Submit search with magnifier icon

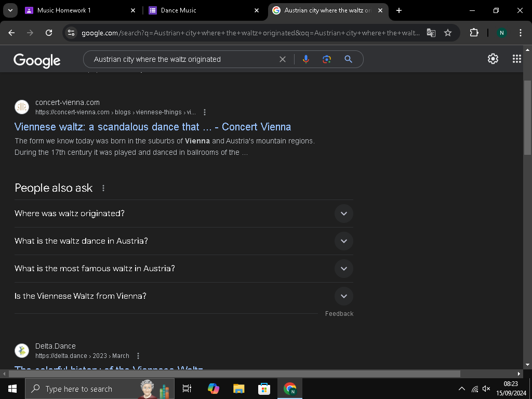pyautogui.click(x=348, y=59)
